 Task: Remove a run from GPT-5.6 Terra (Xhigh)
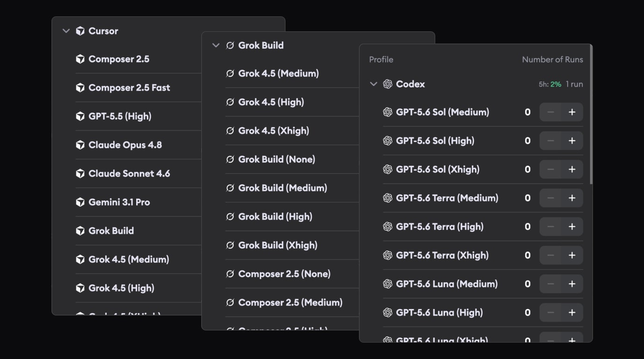click(x=550, y=255)
